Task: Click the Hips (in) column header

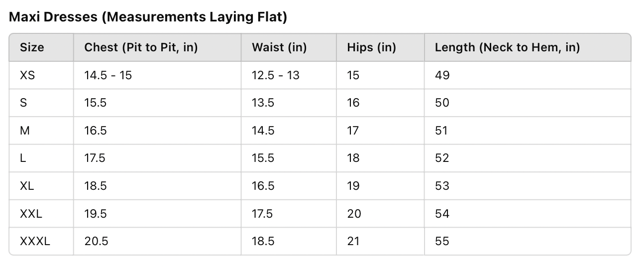Action: 372,48
